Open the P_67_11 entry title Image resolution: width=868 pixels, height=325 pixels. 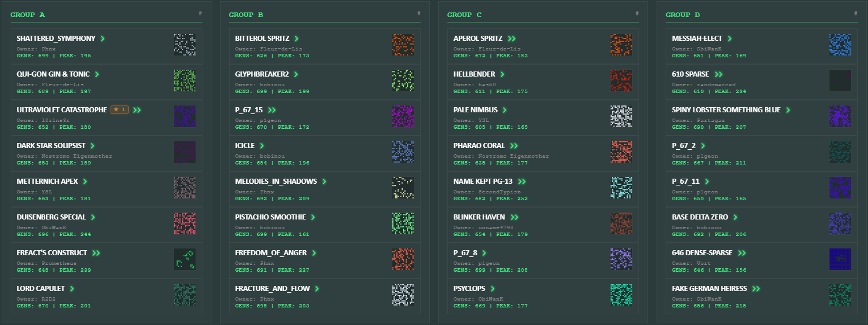point(686,182)
